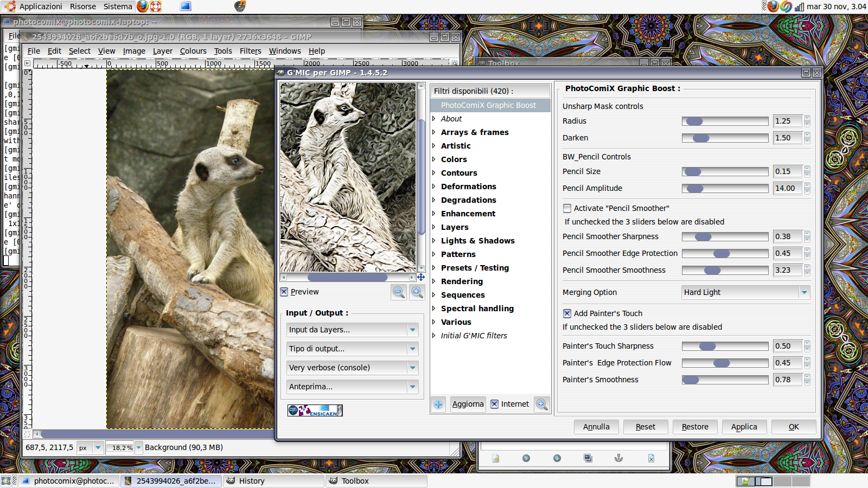This screenshot has height=488, width=868.
Task: Click the second round icon in Toolbox bottom bar
Action: 557,458
